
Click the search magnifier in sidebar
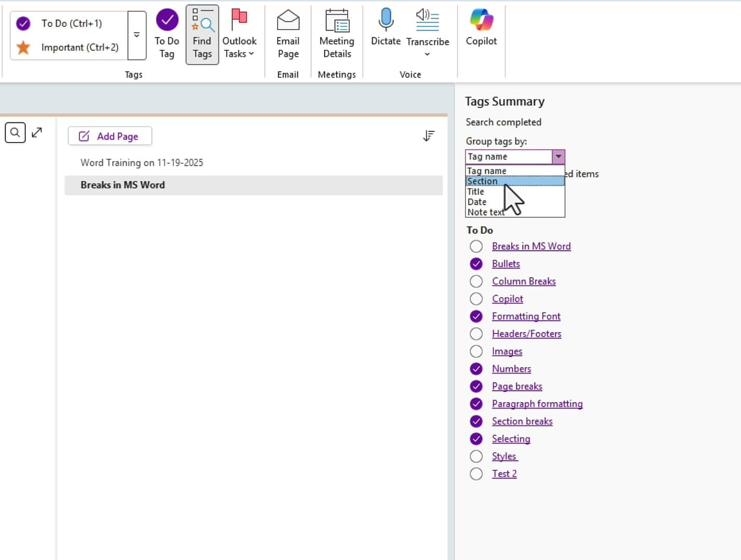[15, 132]
